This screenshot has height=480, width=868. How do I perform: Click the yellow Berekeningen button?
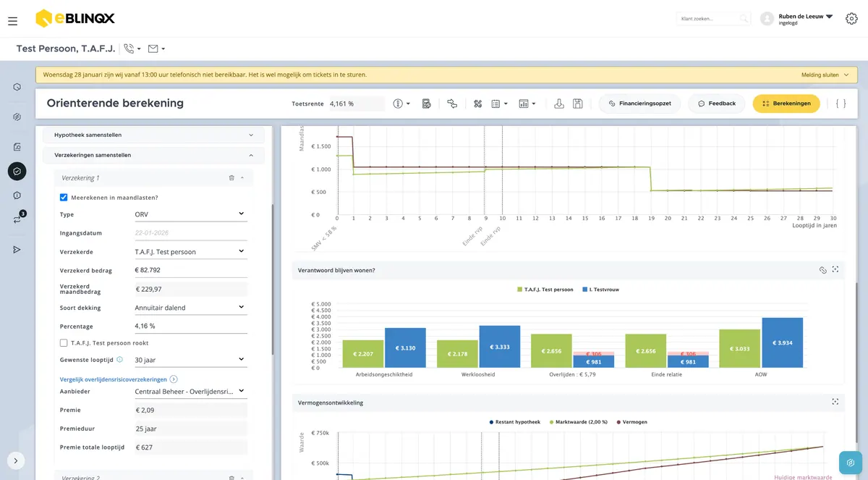[x=786, y=104]
